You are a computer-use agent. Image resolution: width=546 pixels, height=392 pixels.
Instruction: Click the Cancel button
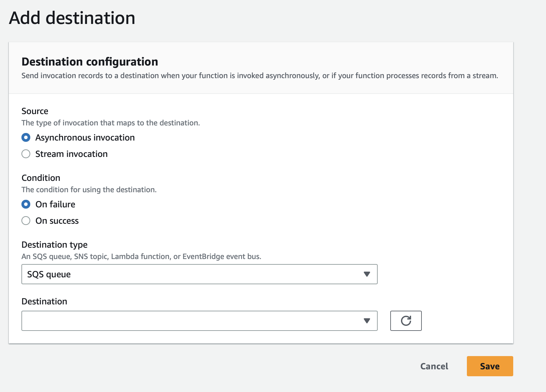tap(434, 366)
